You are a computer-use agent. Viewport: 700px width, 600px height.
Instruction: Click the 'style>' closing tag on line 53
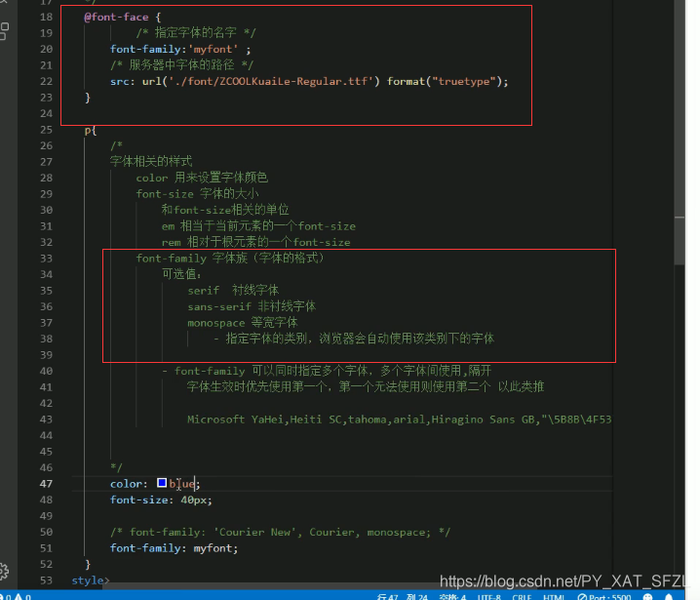pyautogui.click(x=91, y=580)
